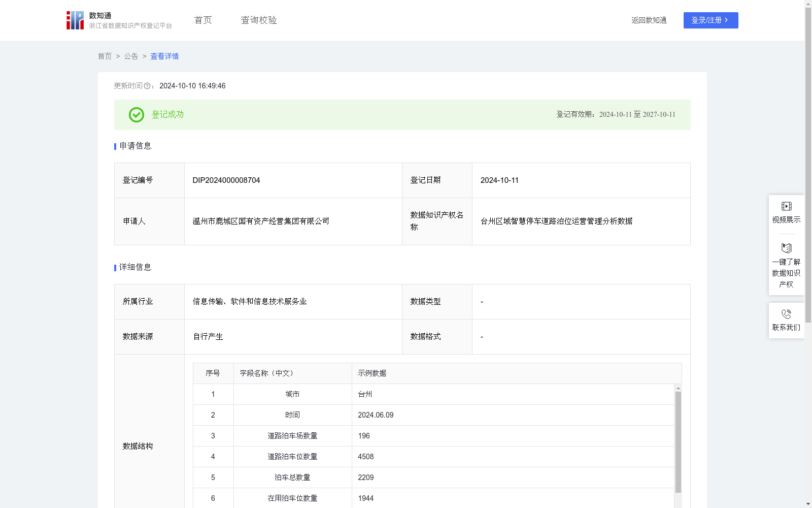
Task: Click the 所属行业 label cell
Action: pyautogui.click(x=149, y=302)
